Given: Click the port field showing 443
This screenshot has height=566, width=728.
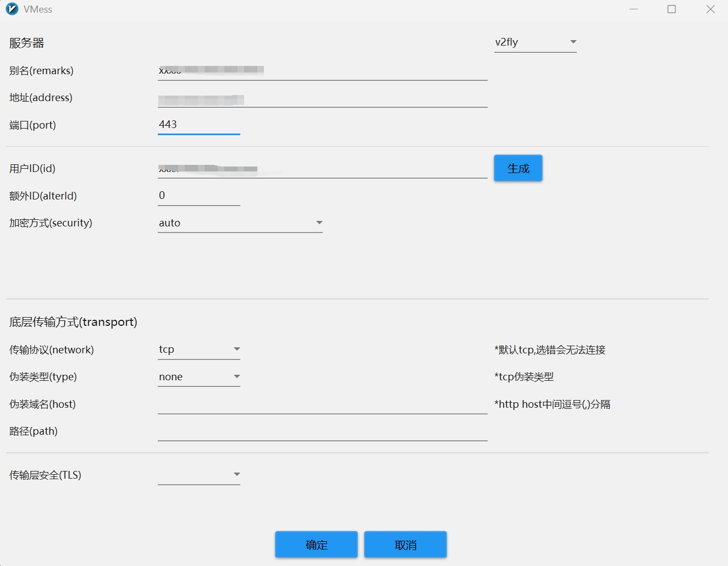Looking at the screenshot, I should pos(198,125).
